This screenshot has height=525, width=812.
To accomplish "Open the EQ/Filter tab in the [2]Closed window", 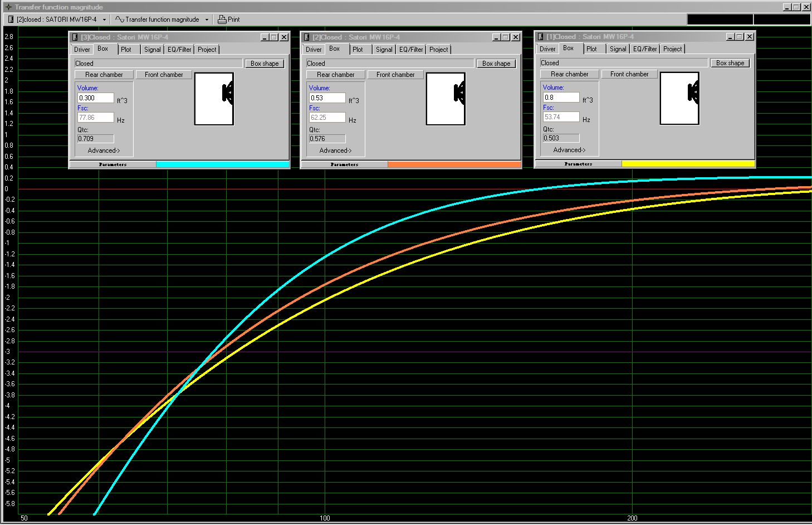I will click(411, 50).
